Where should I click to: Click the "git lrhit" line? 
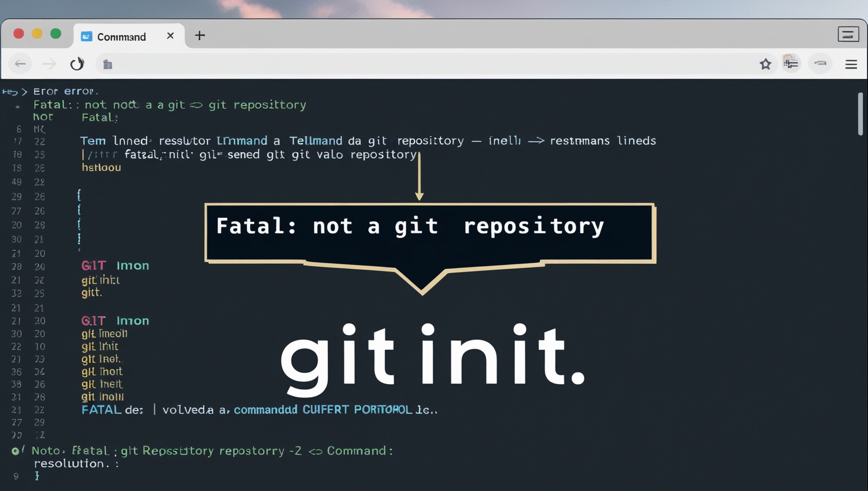point(100,346)
